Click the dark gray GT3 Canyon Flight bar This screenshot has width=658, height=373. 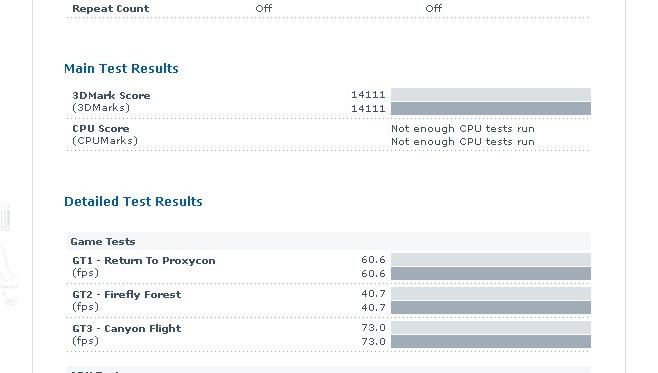pos(491,342)
